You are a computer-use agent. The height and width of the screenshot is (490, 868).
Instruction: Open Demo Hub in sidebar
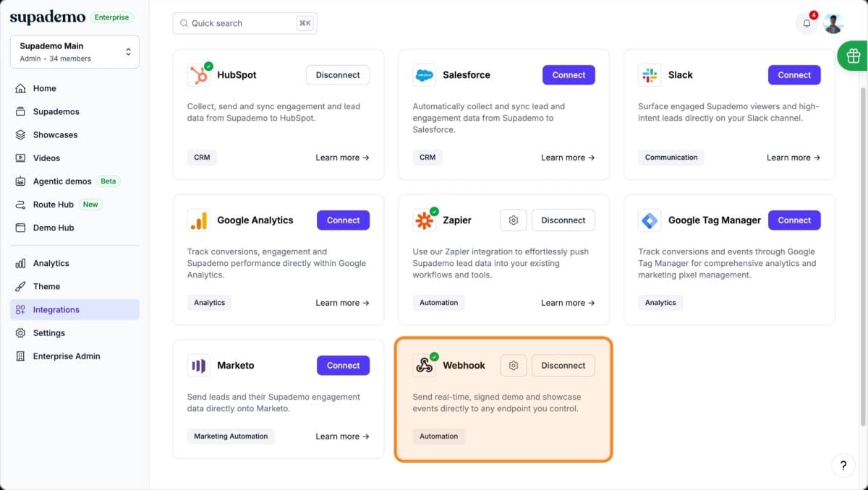pos(75,228)
